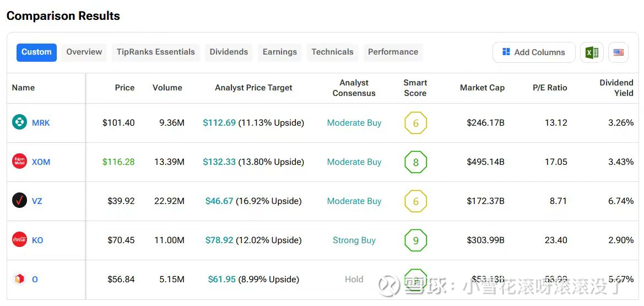Click the Verizon checkmark logo
644x306 pixels.
pos(19,201)
